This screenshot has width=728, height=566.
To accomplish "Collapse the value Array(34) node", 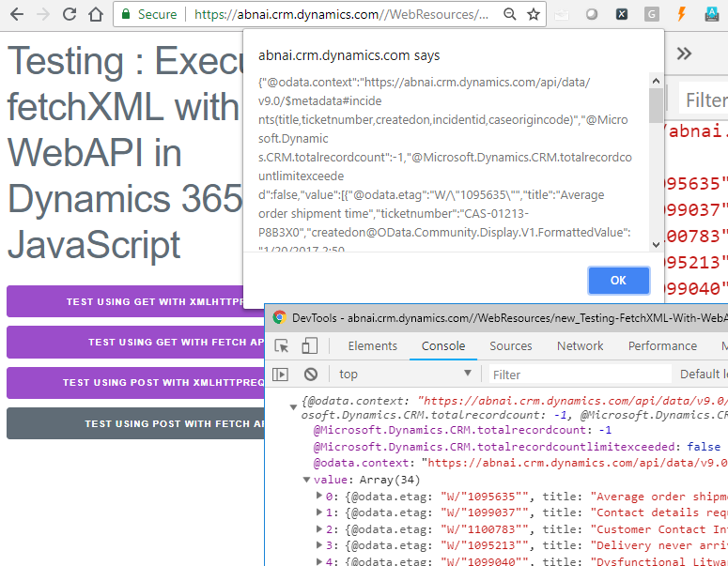I will [306, 480].
